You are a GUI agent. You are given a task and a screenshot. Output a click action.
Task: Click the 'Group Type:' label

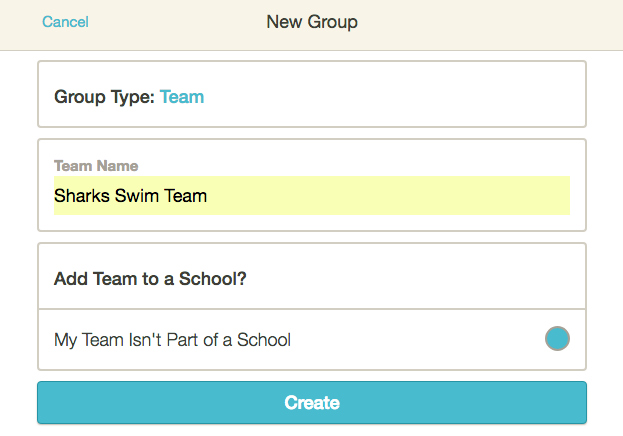[104, 97]
